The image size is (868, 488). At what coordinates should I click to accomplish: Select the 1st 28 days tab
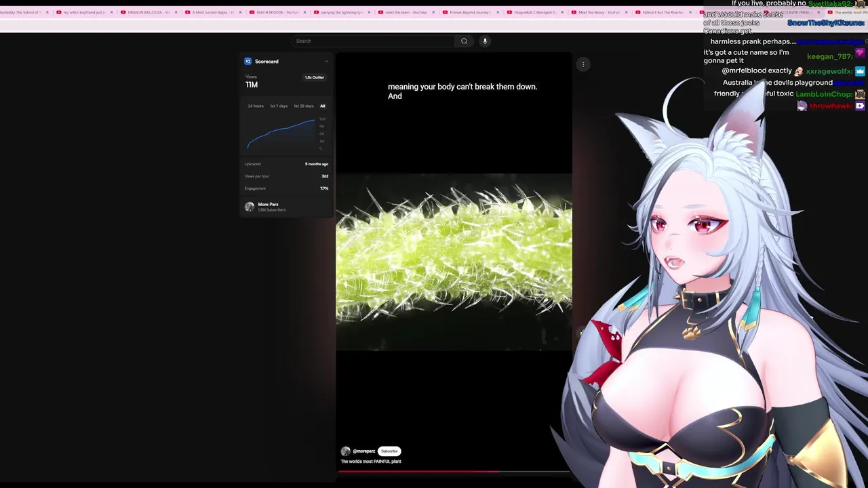(x=304, y=106)
